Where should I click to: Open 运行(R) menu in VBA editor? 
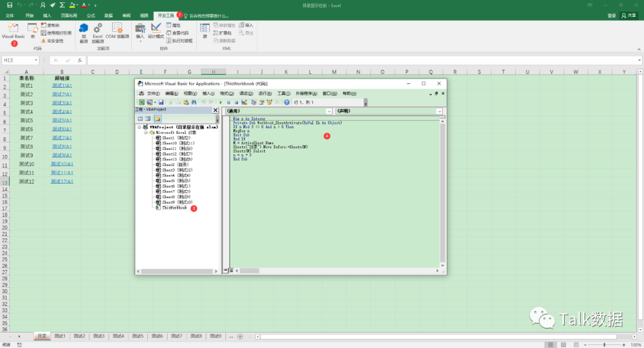point(265,94)
